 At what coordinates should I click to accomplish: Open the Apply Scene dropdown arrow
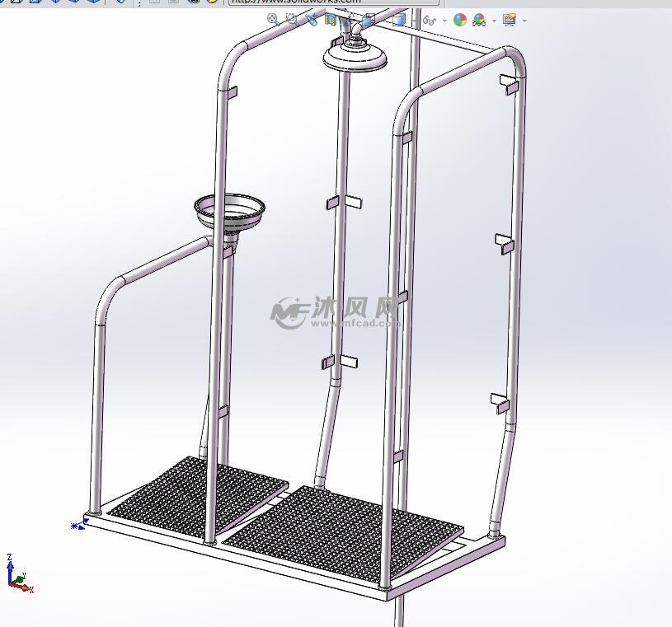[x=493, y=21]
